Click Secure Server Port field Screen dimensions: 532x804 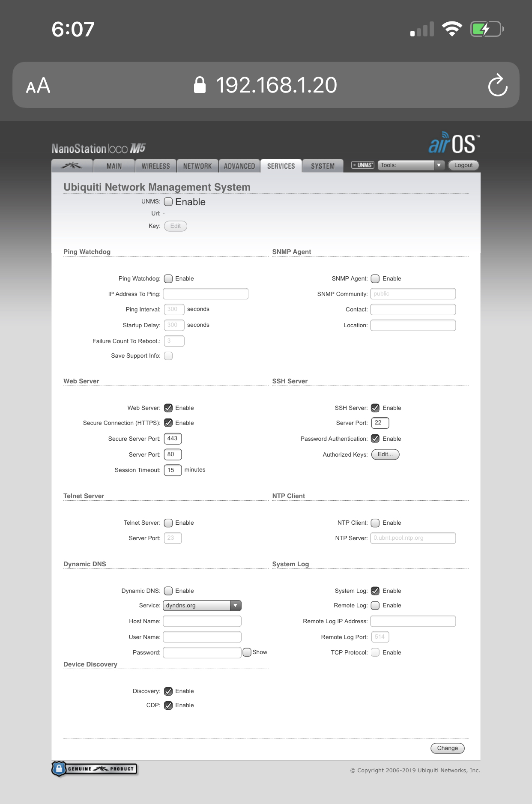click(173, 439)
